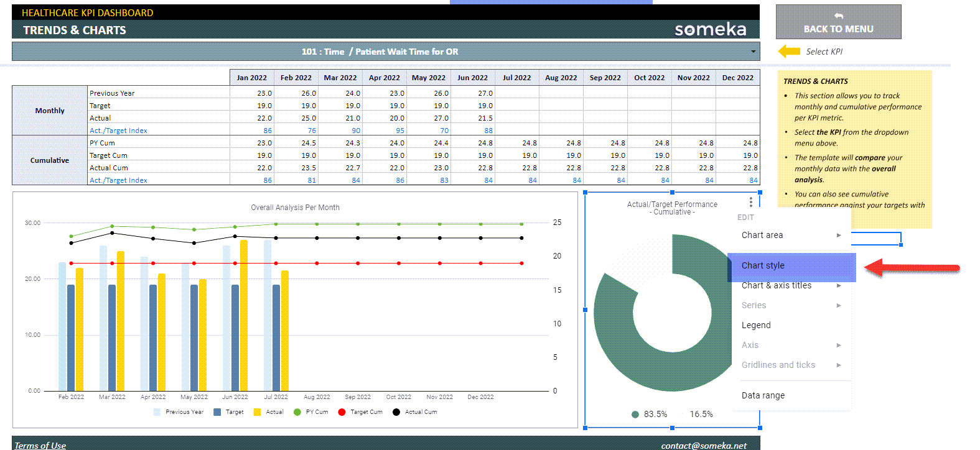Click the TRENDS & CHARTS note heading
Viewport: 980px width, 450px height.
point(815,81)
